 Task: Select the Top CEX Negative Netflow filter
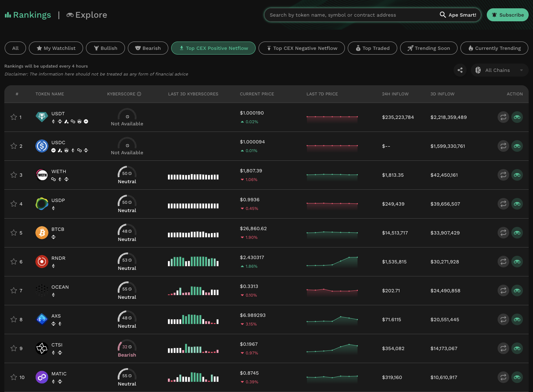tap(302, 48)
